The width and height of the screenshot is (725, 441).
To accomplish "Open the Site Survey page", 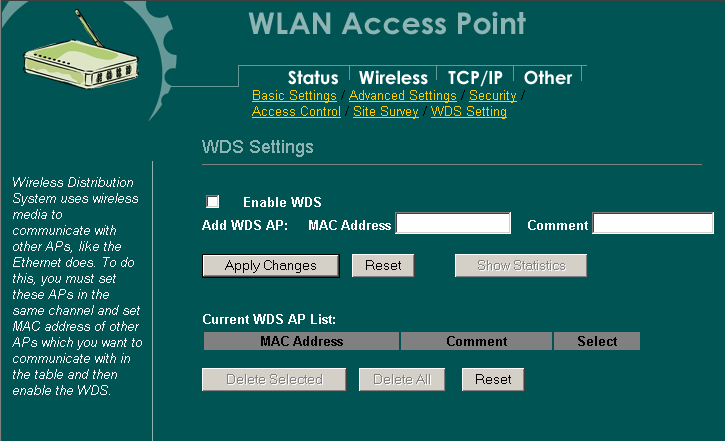I will point(386,112).
